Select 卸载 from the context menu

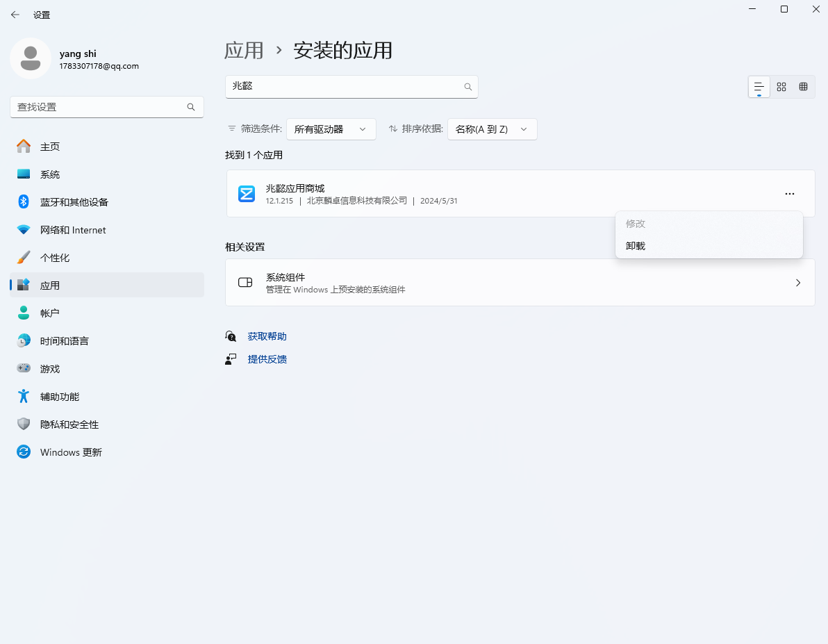point(636,246)
